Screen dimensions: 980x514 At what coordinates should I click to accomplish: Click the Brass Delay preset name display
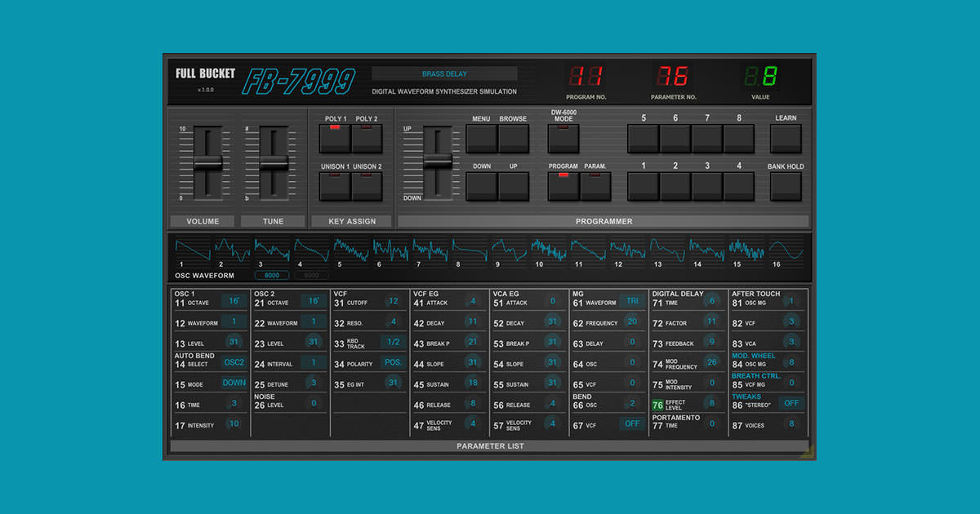pos(444,74)
